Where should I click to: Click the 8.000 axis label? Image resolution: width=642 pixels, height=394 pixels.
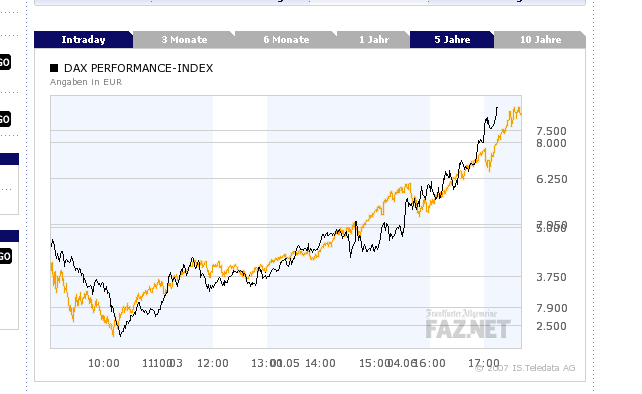[551, 143]
